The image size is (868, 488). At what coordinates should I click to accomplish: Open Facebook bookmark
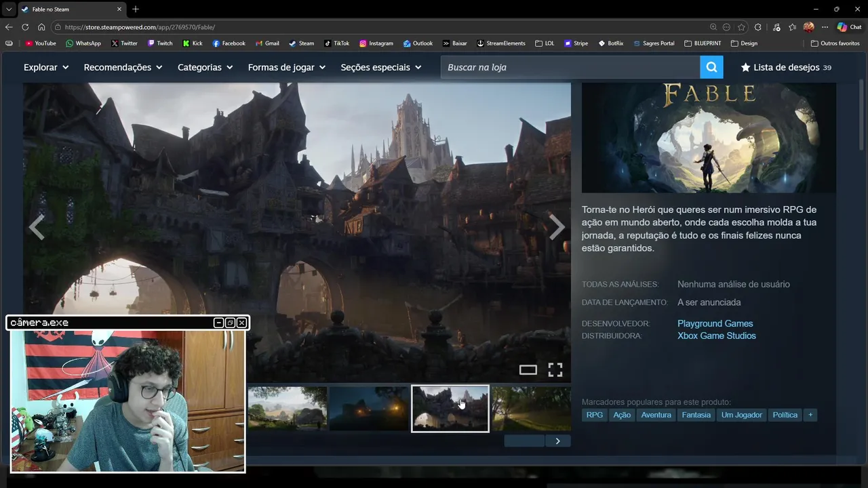[229, 43]
